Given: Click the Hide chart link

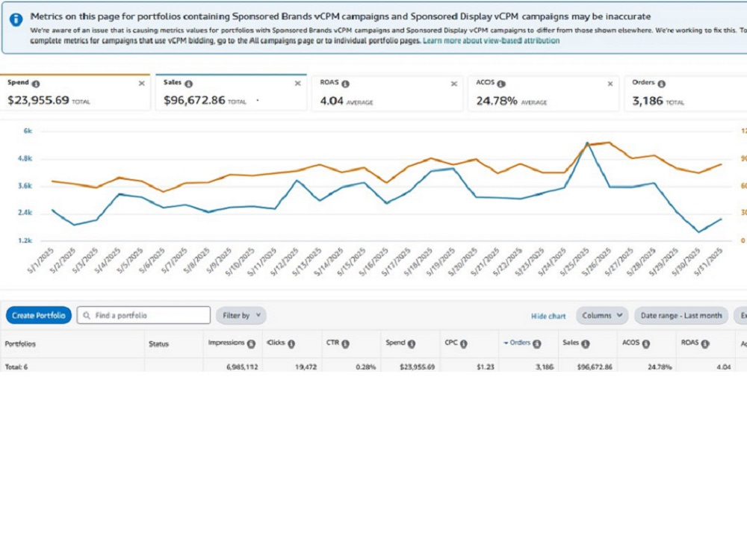Looking at the screenshot, I should [548, 316].
